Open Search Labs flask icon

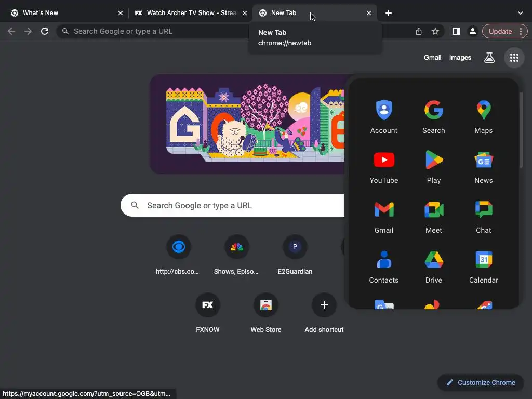(x=489, y=58)
